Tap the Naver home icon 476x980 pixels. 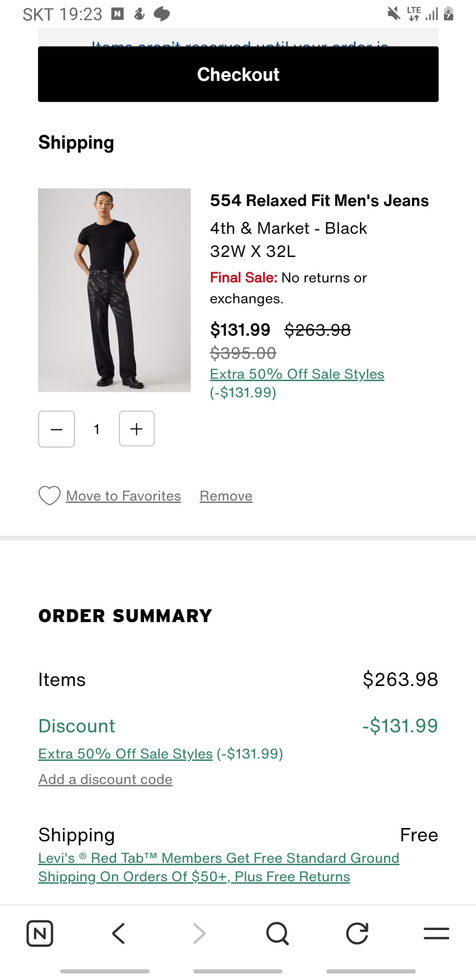(x=40, y=933)
